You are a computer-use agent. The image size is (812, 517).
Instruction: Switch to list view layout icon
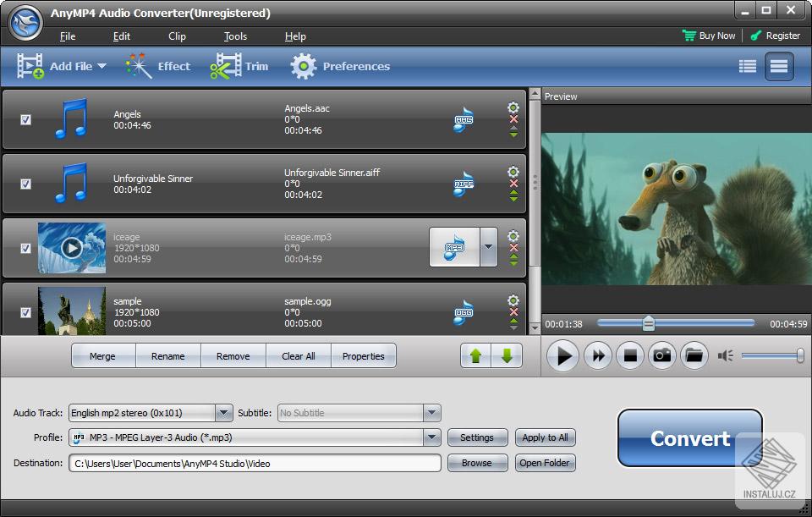[x=747, y=65]
